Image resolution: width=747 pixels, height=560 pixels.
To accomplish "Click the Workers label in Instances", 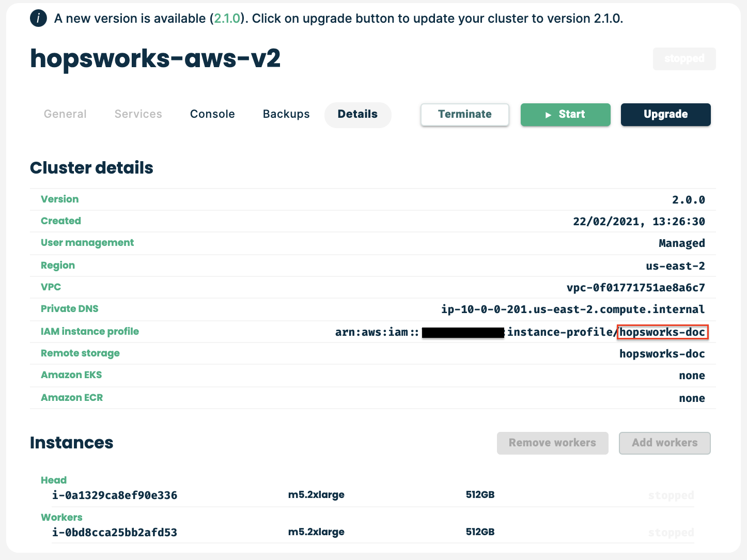I will click(61, 518).
